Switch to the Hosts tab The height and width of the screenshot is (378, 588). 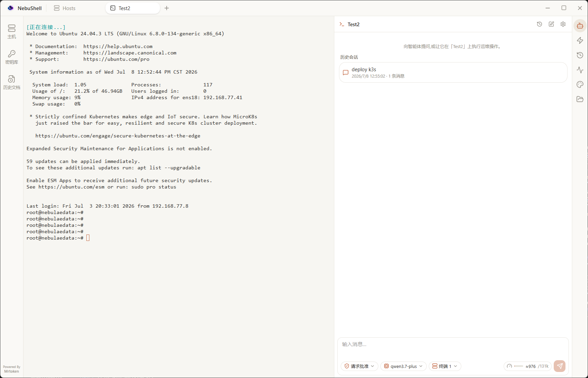click(x=65, y=8)
